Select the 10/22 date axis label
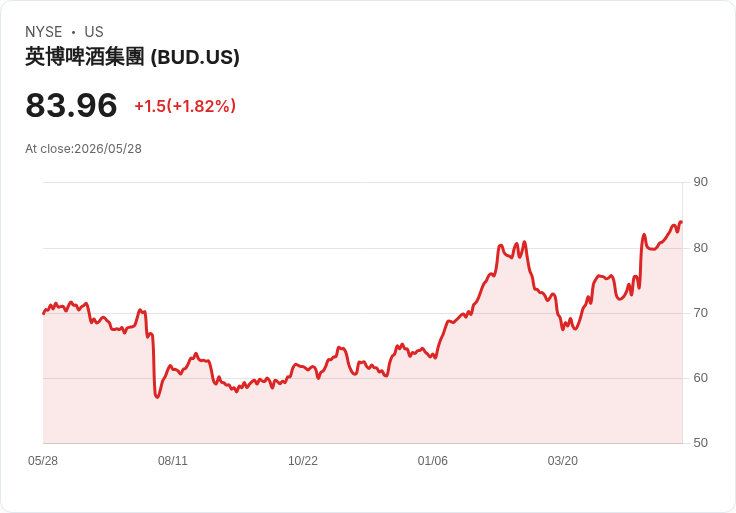 (303, 461)
